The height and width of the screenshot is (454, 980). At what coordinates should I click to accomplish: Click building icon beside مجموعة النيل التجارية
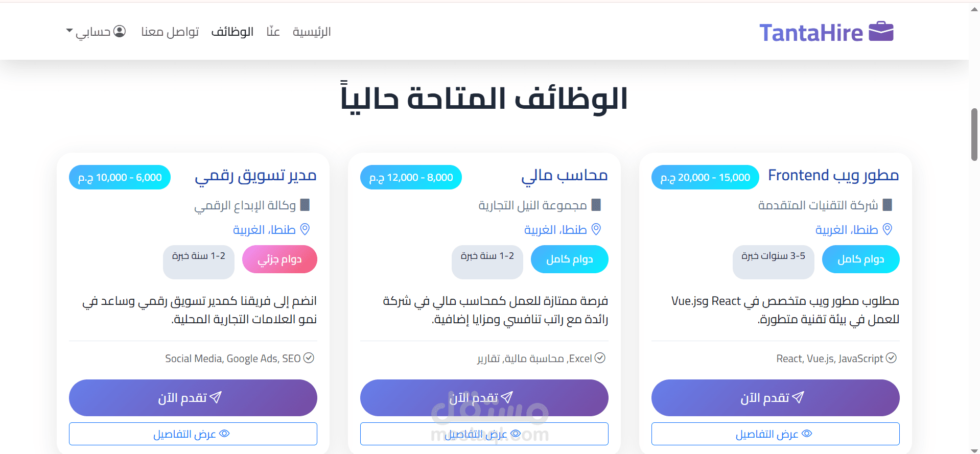[596, 205]
